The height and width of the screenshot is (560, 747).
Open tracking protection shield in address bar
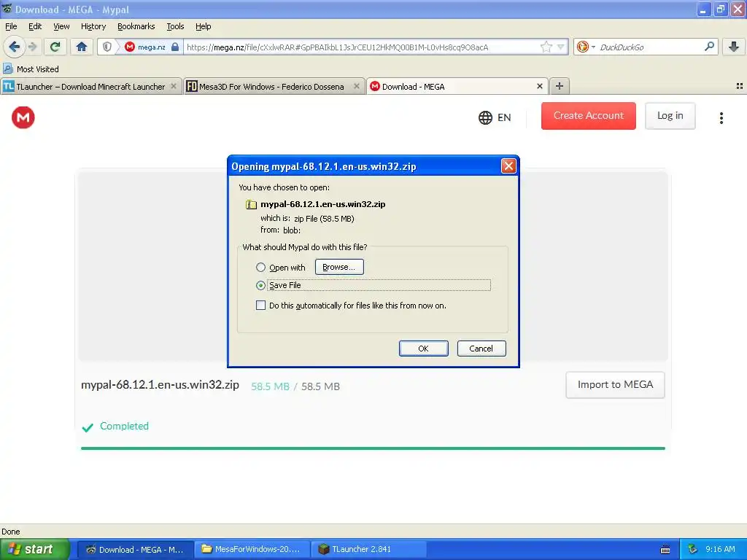[x=107, y=47]
